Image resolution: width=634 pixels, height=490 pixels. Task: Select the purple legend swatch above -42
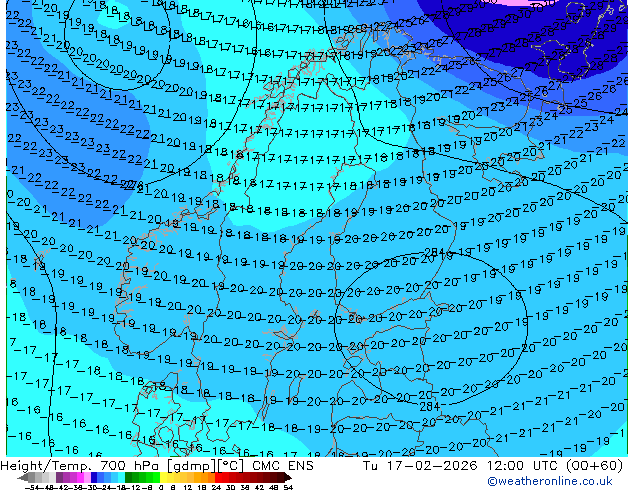click(x=59, y=478)
